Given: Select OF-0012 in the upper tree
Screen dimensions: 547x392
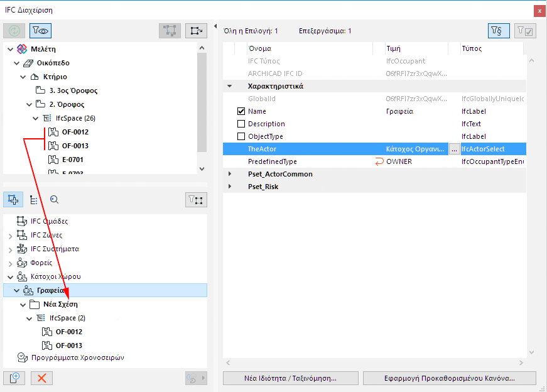Looking at the screenshot, I should [75, 132].
